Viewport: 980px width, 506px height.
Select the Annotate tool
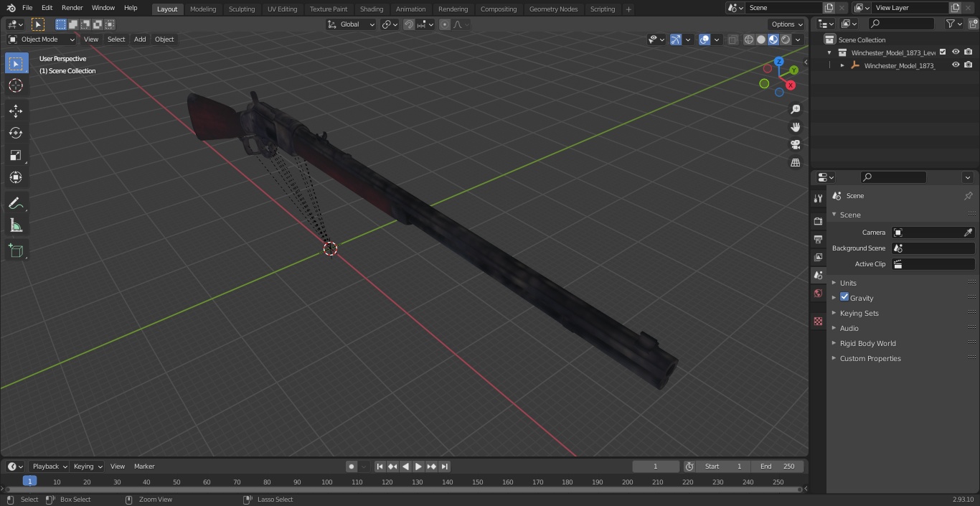(16, 204)
